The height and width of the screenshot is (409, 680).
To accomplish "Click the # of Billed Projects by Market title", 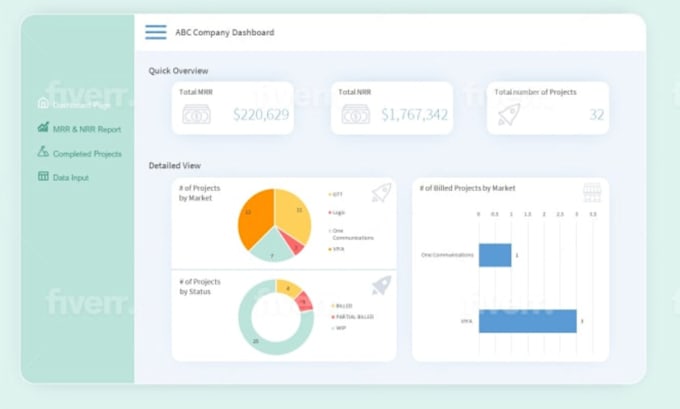I will point(468,188).
